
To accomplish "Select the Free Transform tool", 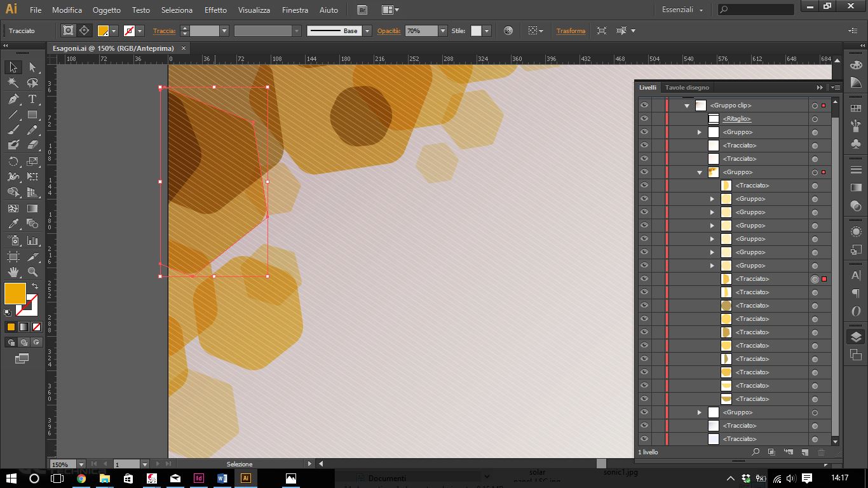I will [x=32, y=177].
